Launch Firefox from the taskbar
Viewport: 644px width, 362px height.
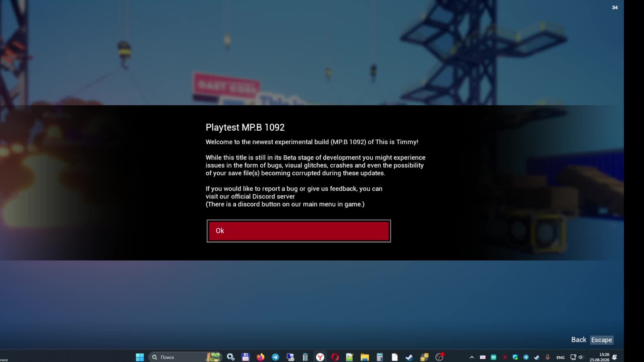click(261, 357)
